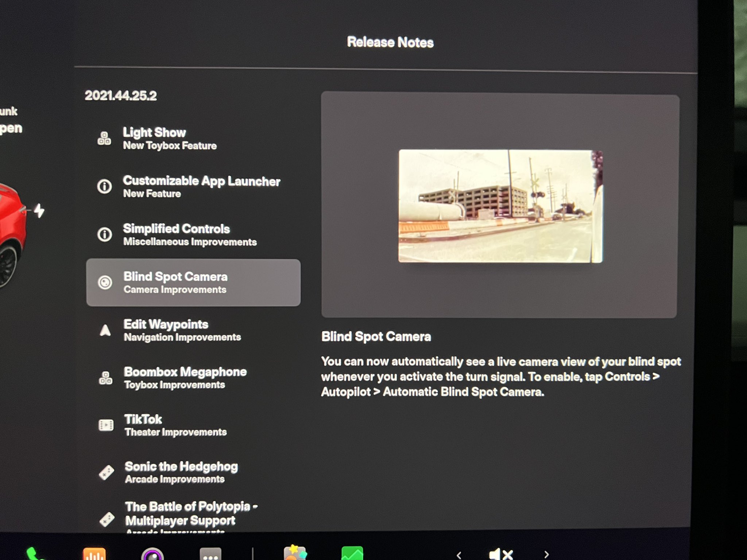747x560 pixels.
Task: Open the orange audio equalizer app
Action: tap(94, 553)
